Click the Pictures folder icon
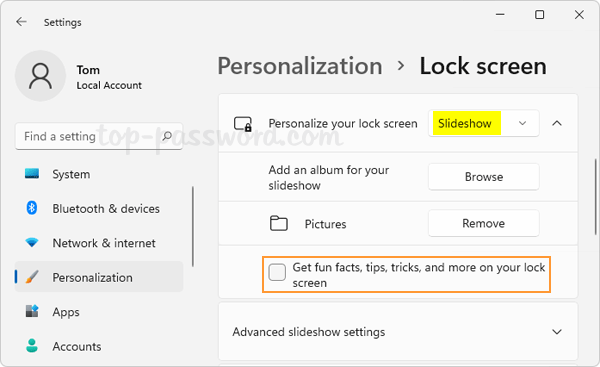The image size is (600, 367). pos(279,223)
